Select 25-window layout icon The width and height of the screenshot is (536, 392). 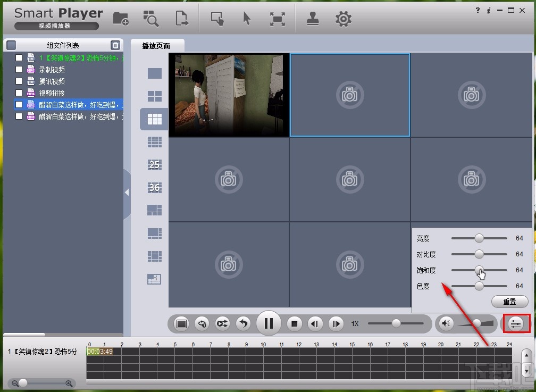tap(155, 165)
